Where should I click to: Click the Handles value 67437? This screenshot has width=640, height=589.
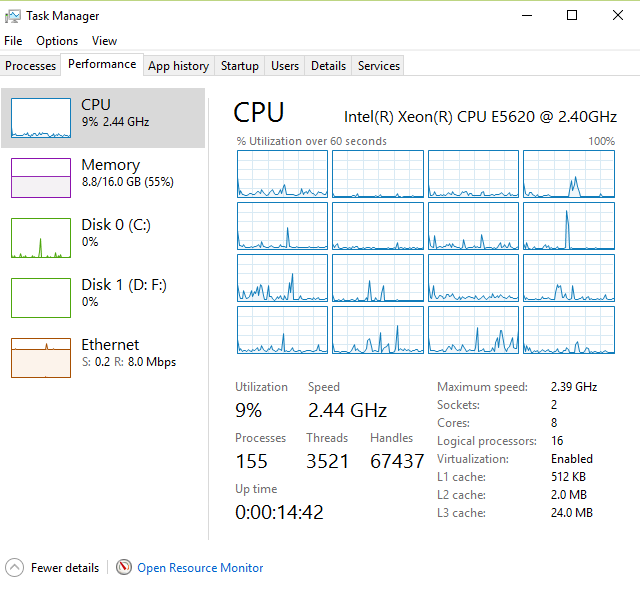tap(397, 461)
